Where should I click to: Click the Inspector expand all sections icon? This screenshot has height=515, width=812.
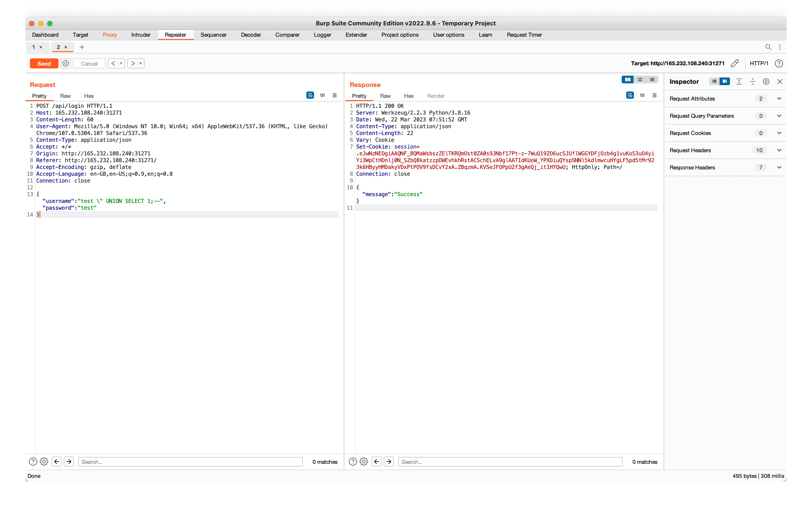(739, 82)
